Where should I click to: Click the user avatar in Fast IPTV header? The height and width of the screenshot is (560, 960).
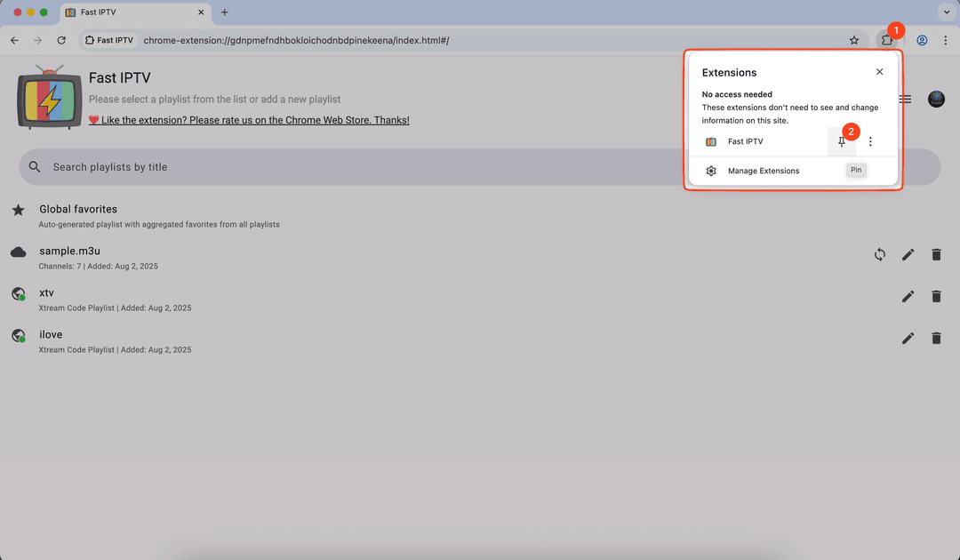[x=936, y=100]
